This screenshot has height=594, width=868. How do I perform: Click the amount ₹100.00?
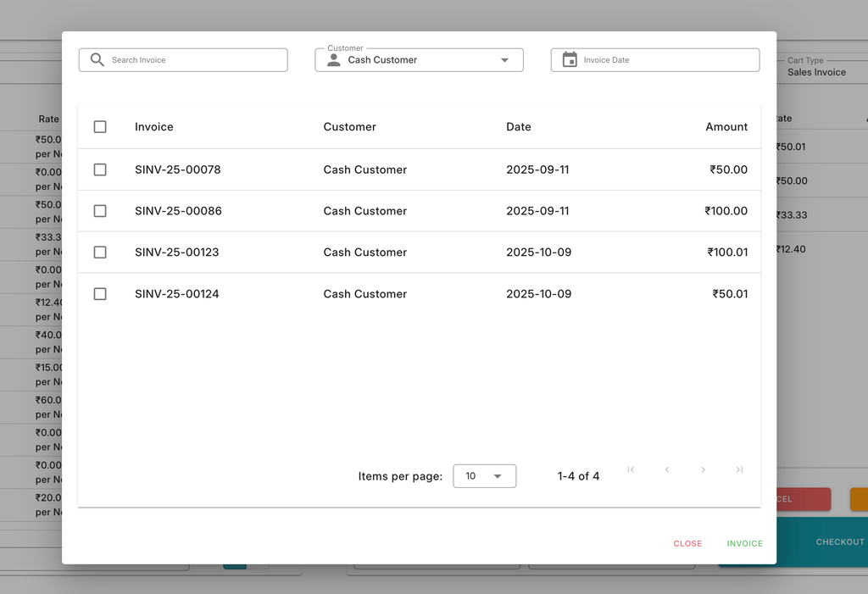pos(726,211)
